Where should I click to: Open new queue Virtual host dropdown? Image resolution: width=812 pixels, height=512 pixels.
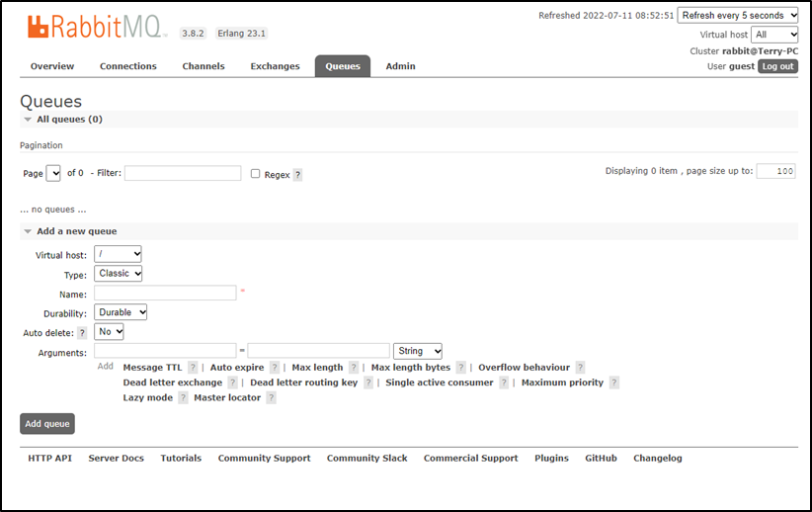click(x=118, y=254)
